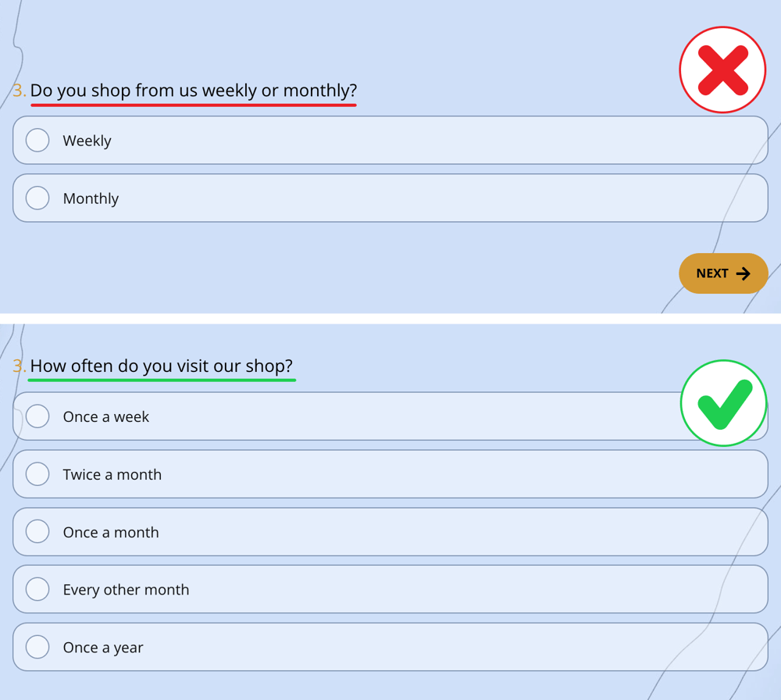Select the 'Every other month' answer
The image size is (781, 700).
[x=37, y=589]
